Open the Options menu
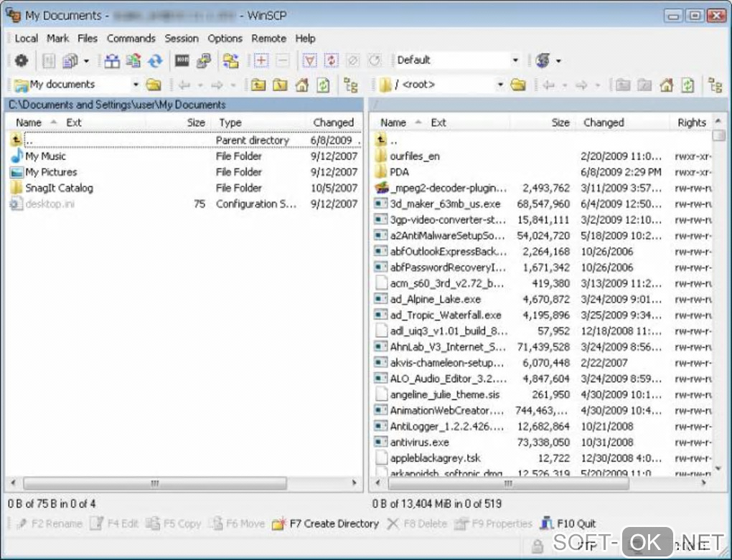 click(225, 38)
